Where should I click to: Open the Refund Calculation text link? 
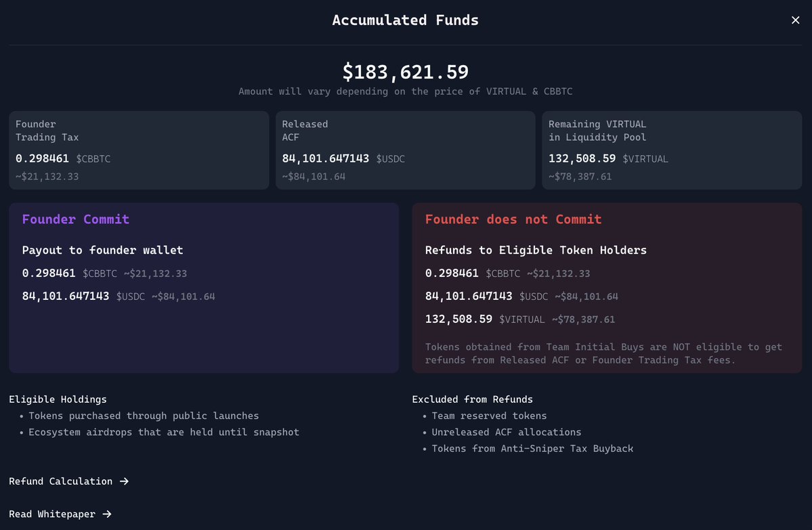tap(61, 481)
